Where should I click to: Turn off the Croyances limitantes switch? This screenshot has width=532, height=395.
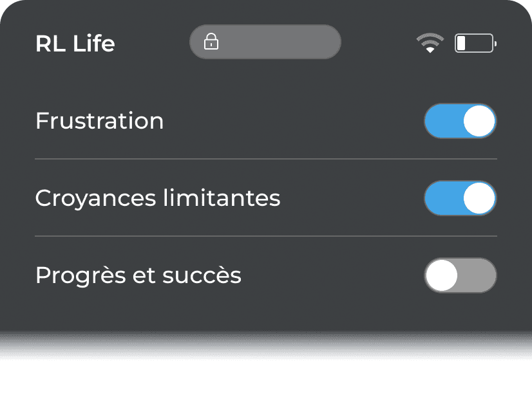(x=460, y=198)
